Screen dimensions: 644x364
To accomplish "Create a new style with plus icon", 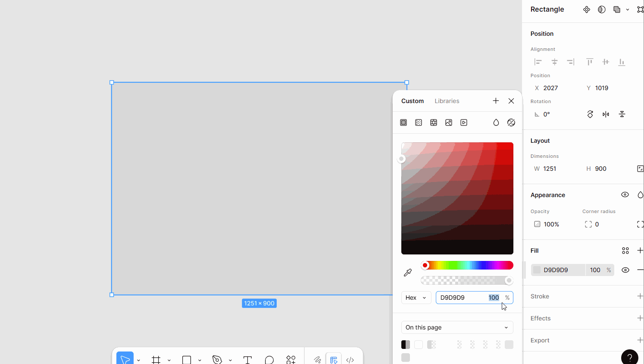I will [x=496, y=101].
